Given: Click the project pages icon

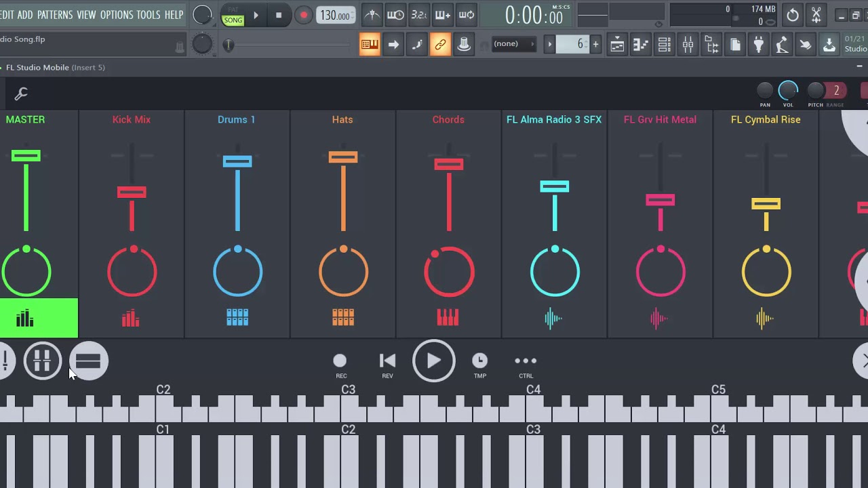Looking at the screenshot, I should pos(735,45).
